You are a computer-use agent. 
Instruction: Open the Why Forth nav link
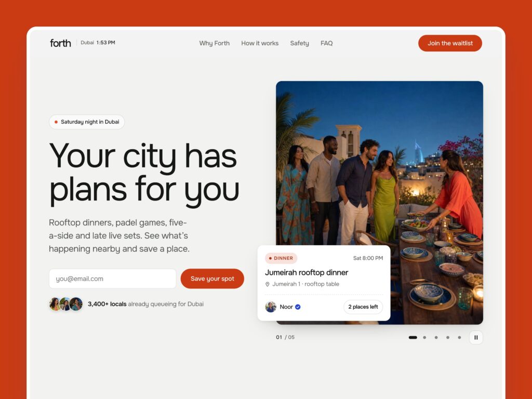point(215,43)
